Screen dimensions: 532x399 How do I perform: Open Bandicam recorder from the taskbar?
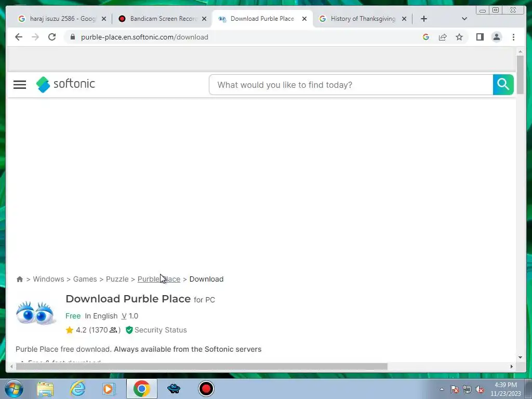(x=206, y=389)
